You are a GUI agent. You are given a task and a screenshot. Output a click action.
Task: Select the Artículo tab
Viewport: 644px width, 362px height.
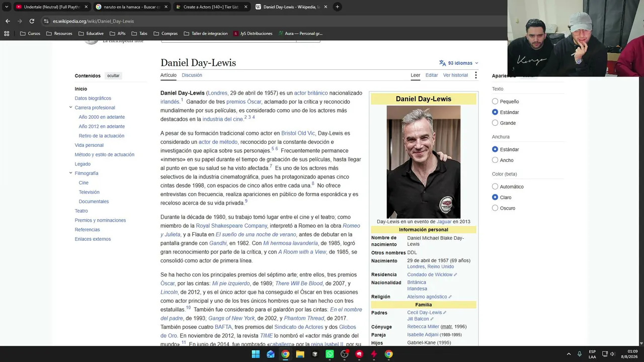tap(169, 75)
